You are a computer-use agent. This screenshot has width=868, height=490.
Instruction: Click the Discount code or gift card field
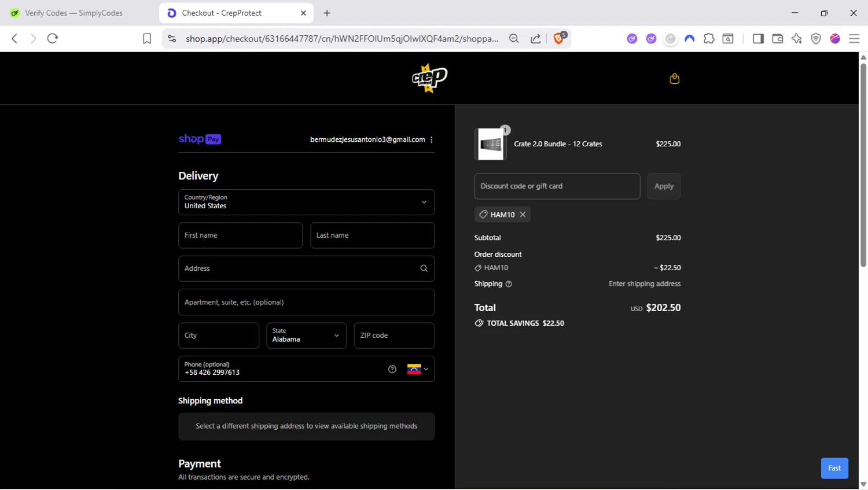(557, 186)
